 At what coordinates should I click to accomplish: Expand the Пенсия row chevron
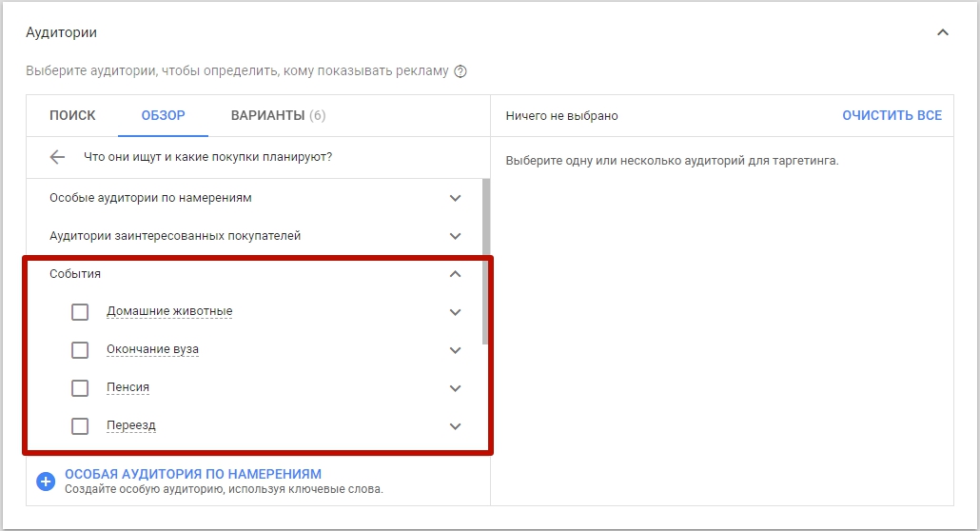coord(455,388)
